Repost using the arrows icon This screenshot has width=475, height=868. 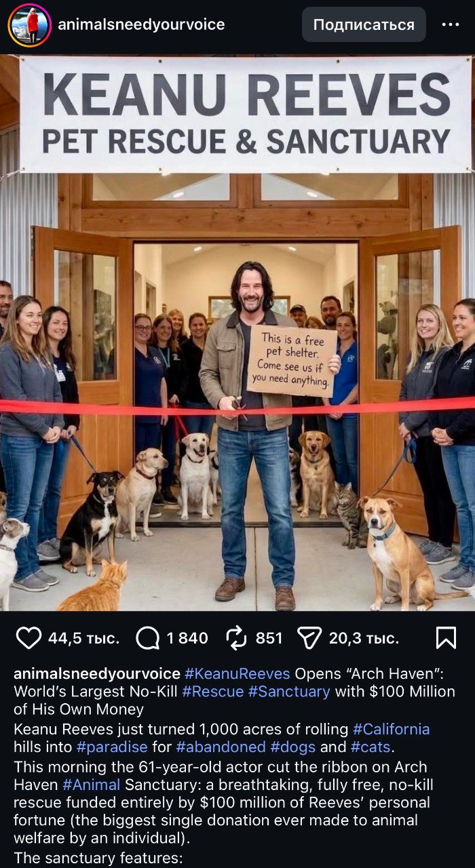[235, 638]
